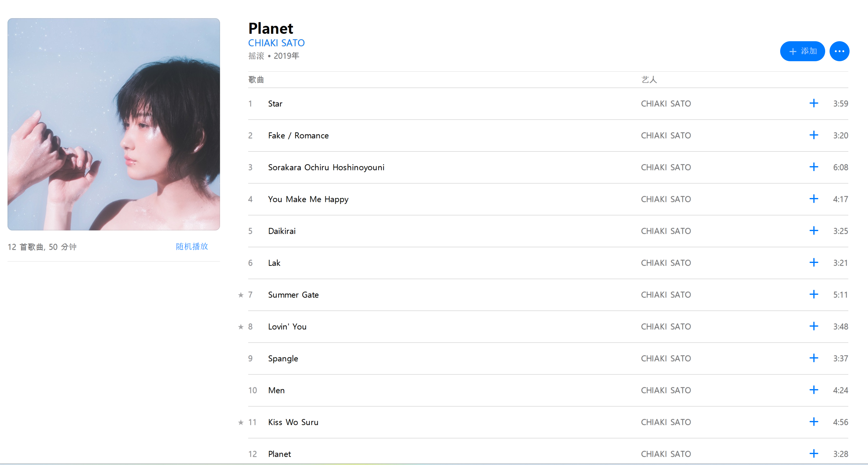Click the 艺人 column header

click(x=649, y=79)
